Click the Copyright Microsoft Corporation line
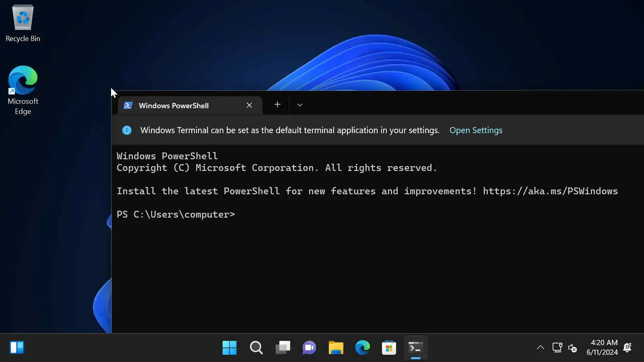 pyautogui.click(x=277, y=168)
